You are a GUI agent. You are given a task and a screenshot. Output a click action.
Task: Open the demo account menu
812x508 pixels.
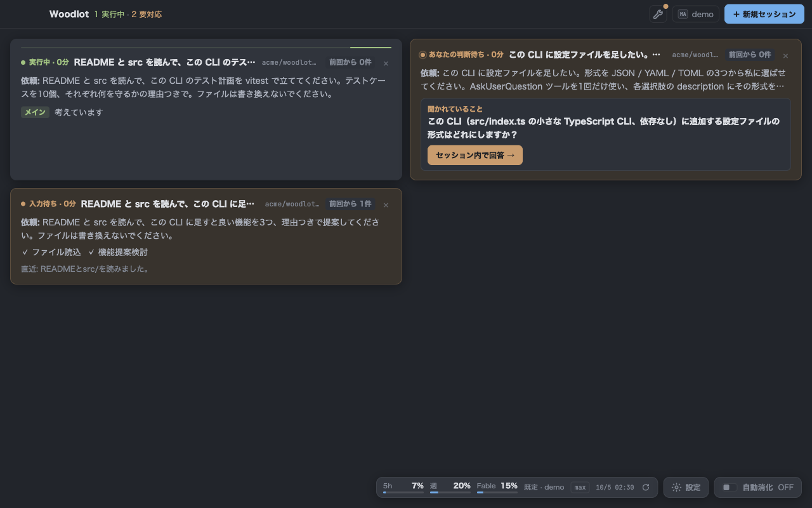696,14
